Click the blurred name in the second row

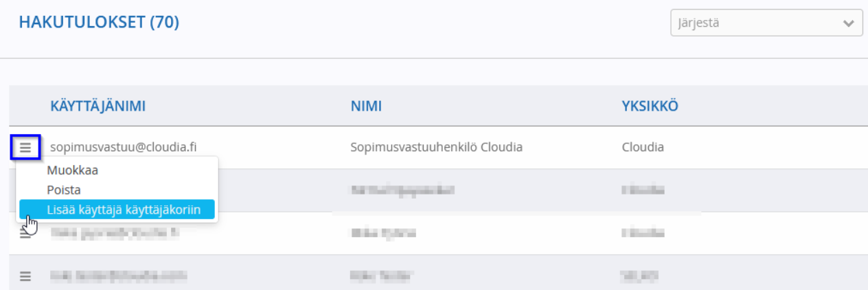(x=402, y=190)
